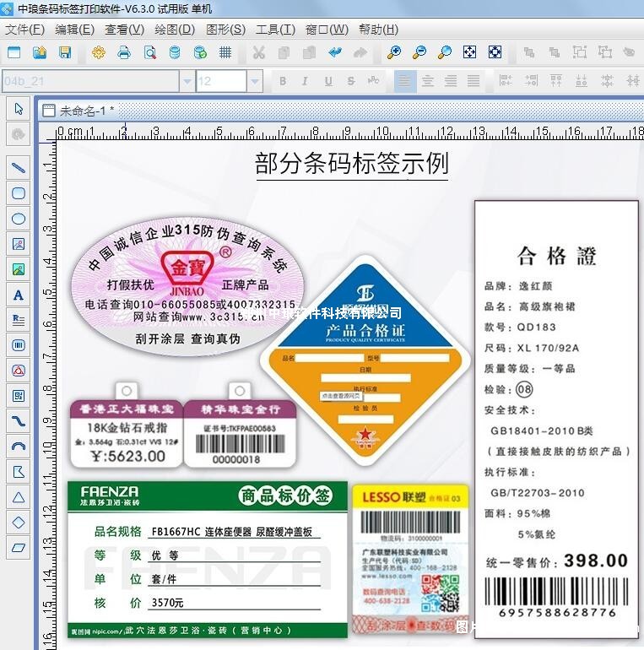644x650 pixels.
Task: Expand the font name dropdown arrow
Action: click(187, 81)
